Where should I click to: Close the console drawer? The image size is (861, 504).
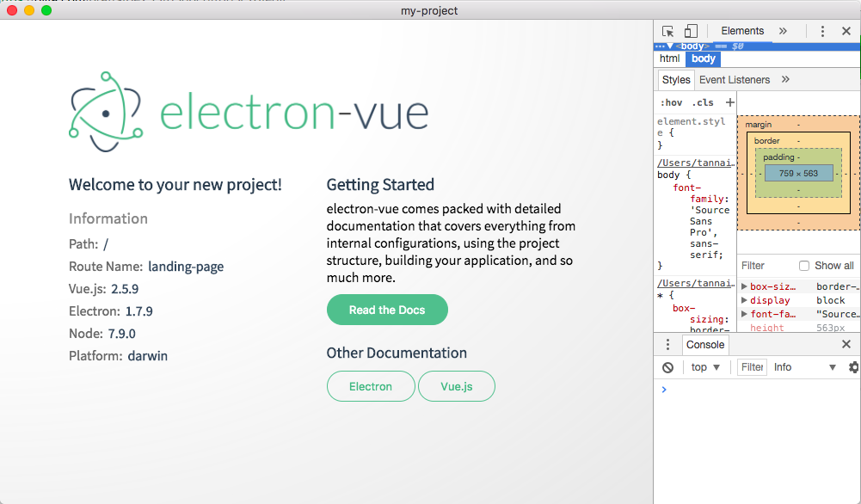click(x=846, y=344)
